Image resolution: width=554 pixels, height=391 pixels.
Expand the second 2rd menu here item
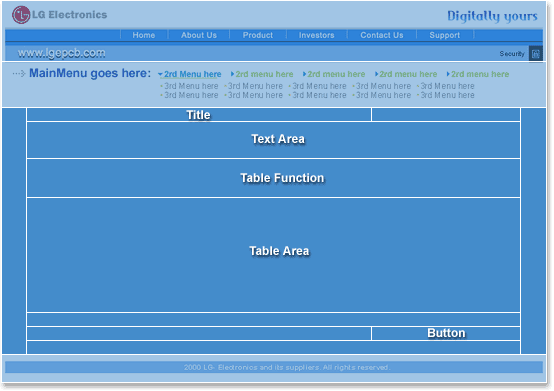coord(264,74)
